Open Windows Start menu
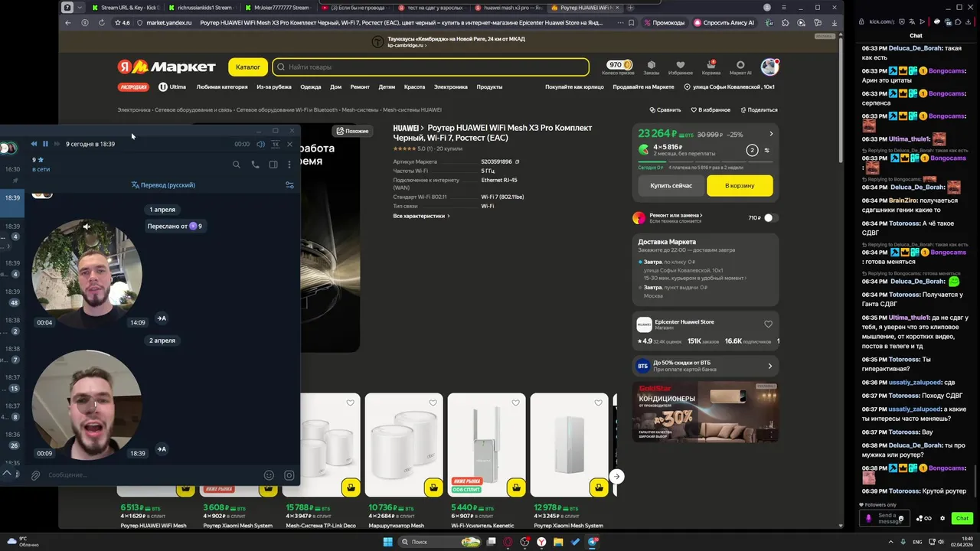 point(390,542)
